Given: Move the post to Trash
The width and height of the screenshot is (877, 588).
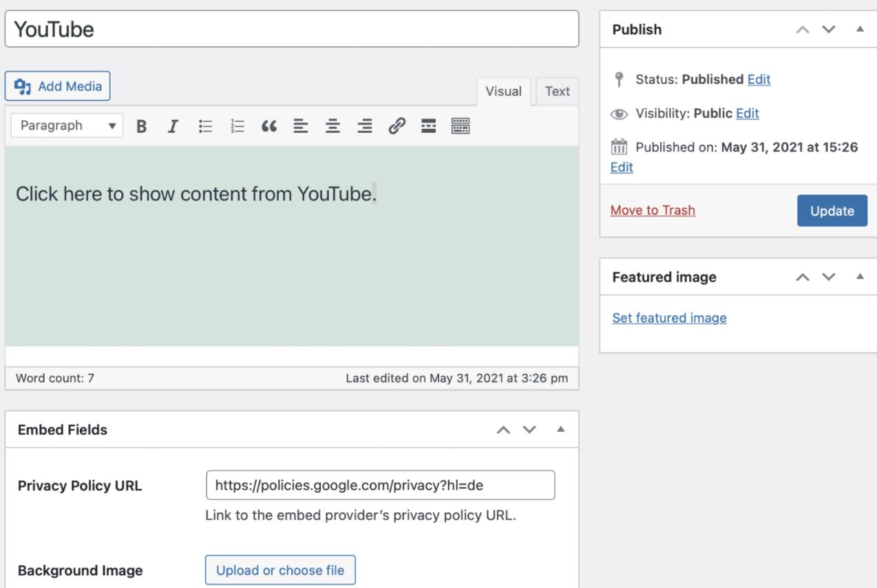Looking at the screenshot, I should (653, 211).
